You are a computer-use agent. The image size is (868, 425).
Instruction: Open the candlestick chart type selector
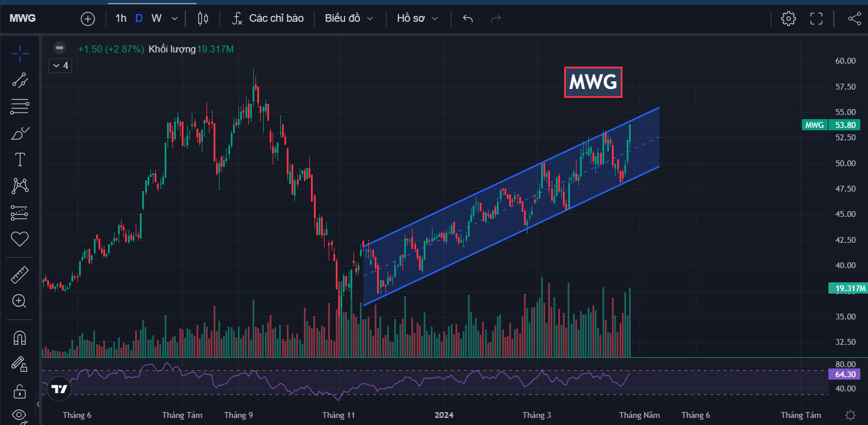[203, 19]
